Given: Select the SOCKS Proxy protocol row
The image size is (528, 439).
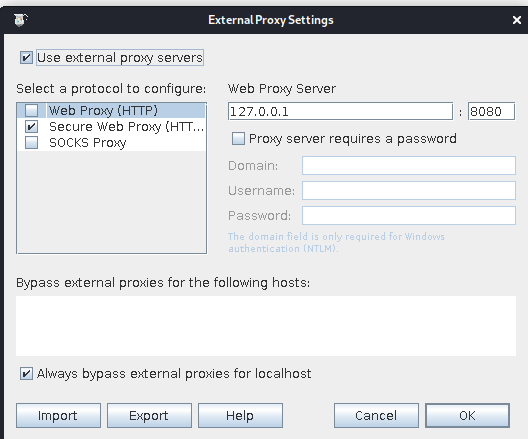Looking at the screenshot, I should click(x=111, y=143).
